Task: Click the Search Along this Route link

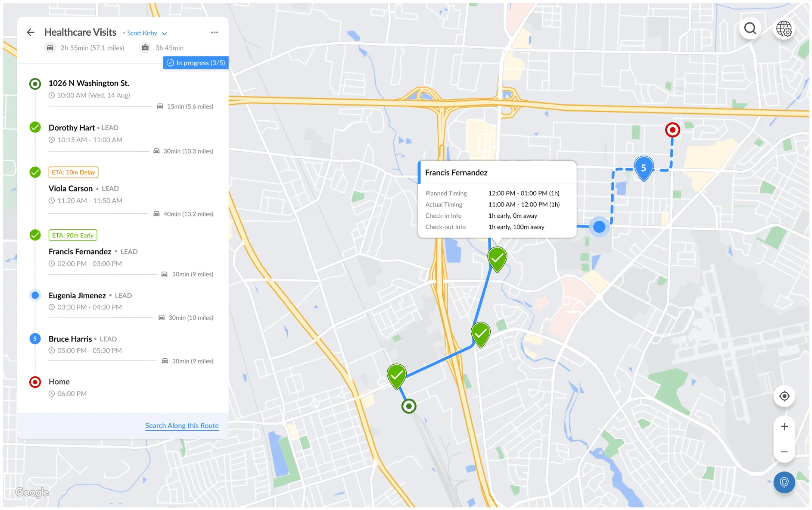Action: tap(182, 426)
